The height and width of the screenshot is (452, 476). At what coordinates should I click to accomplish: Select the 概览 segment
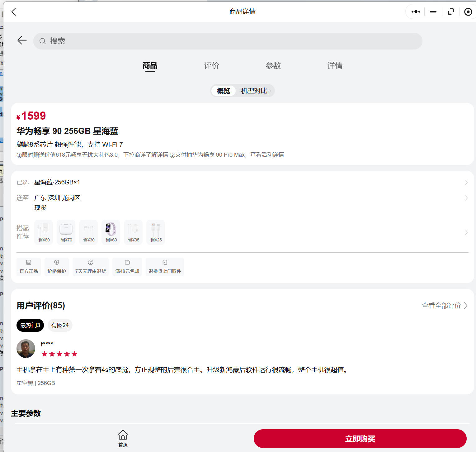pyautogui.click(x=223, y=91)
